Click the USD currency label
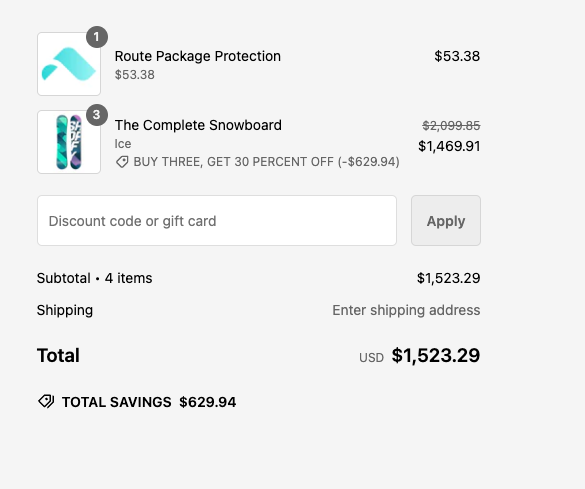The width and height of the screenshot is (585, 489). click(371, 358)
